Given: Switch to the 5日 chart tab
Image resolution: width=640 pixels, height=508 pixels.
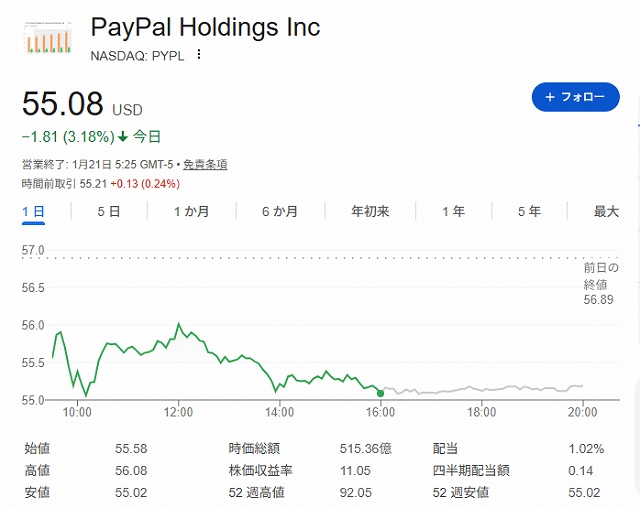Looking at the screenshot, I should tap(109, 211).
